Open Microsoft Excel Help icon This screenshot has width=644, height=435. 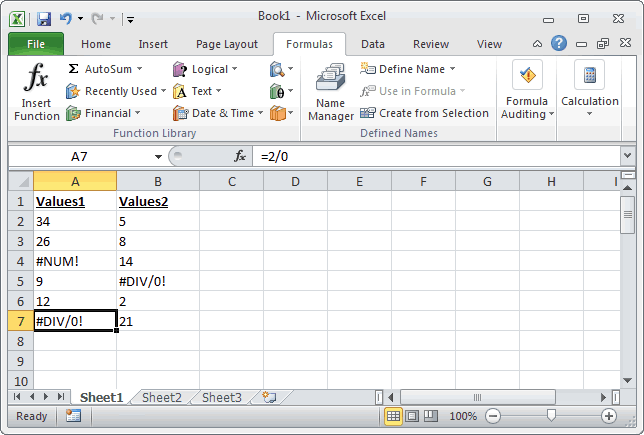tap(559, 43)
